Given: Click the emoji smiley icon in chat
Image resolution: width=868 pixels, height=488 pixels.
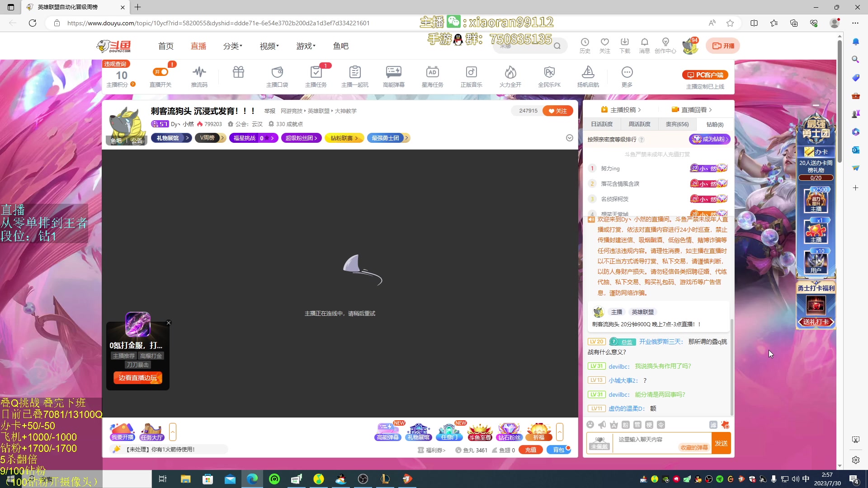Looking at the screenshot, I should coord(590,425).
